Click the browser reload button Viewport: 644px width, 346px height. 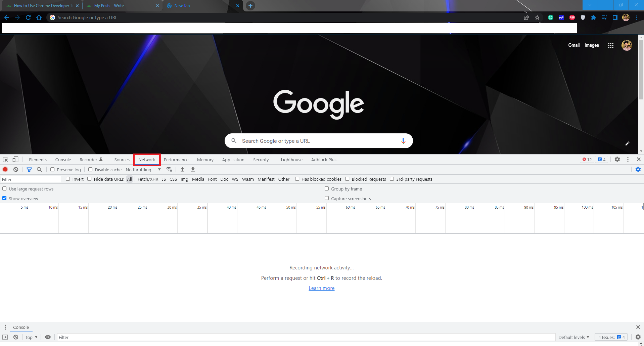tap(28, 17)
